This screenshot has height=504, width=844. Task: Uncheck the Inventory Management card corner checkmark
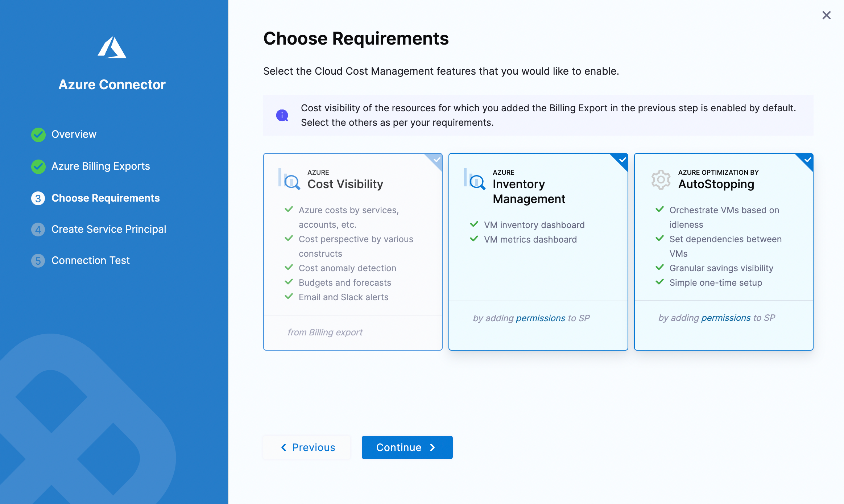(x=622, y=160)
